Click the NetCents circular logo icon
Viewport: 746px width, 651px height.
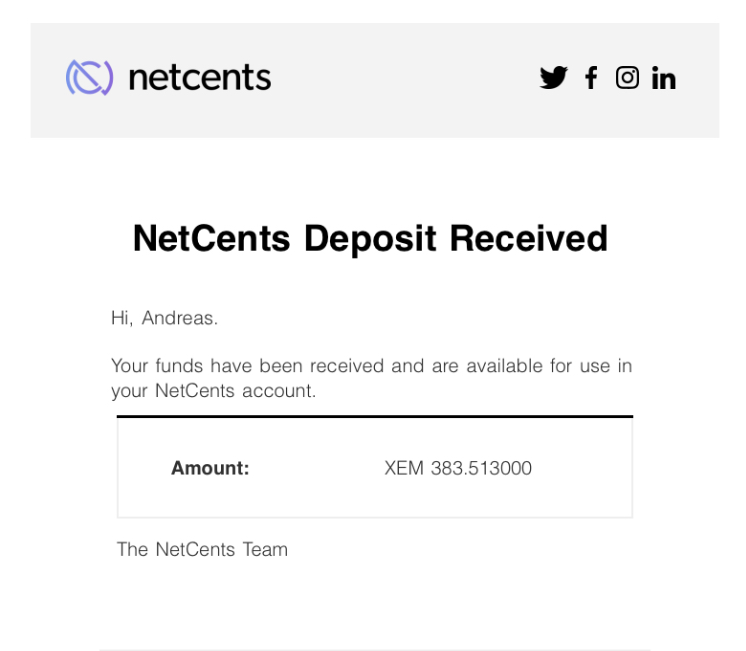point(89,78)
